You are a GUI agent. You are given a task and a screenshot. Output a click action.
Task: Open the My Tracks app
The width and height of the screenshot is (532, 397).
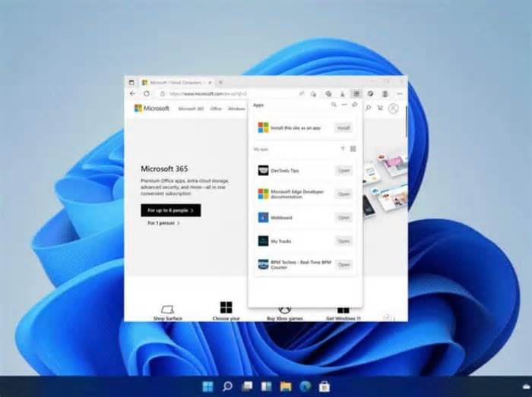click(344, 241)
